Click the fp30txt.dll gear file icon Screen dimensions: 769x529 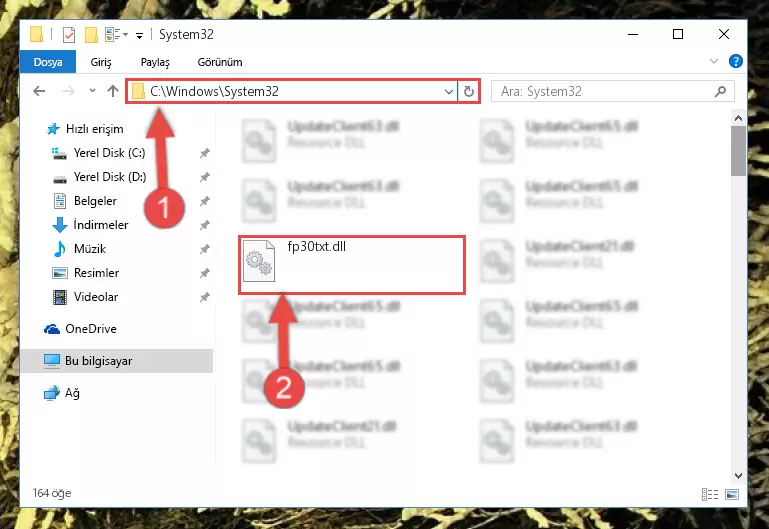(259, 261)
